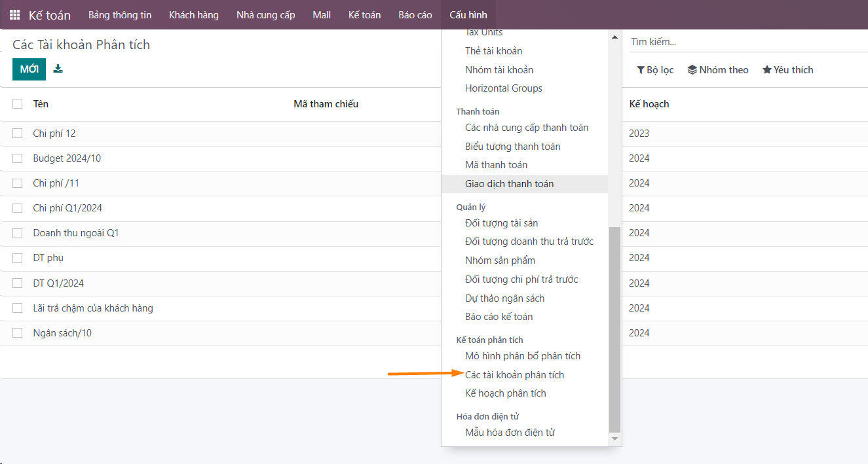Open the Khách hàng menu
This screenshot has width=868, height=464.
[x=194, y=14]
